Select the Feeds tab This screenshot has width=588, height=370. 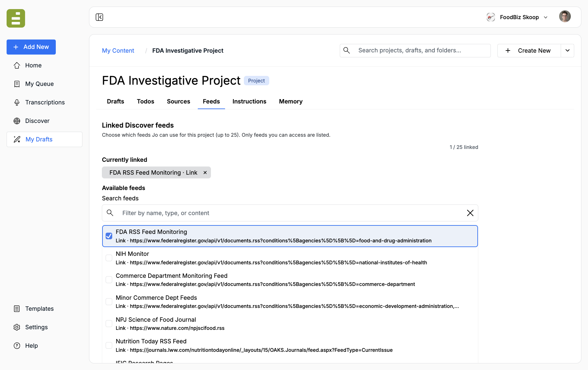coord(211,101)
